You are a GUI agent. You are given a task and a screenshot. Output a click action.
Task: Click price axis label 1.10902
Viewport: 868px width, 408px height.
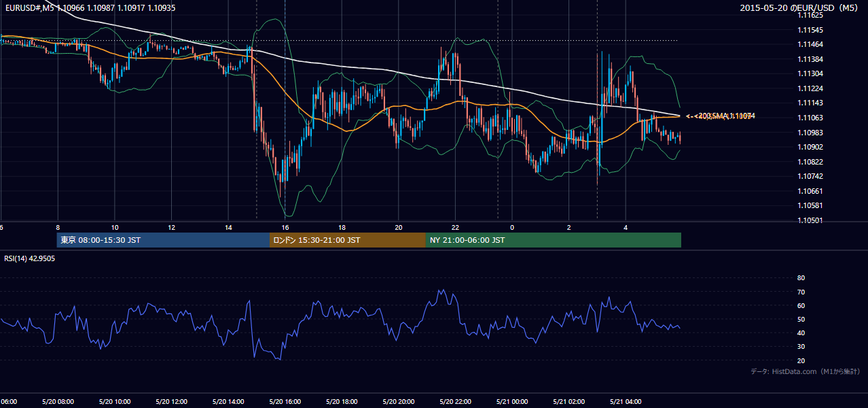810,147
